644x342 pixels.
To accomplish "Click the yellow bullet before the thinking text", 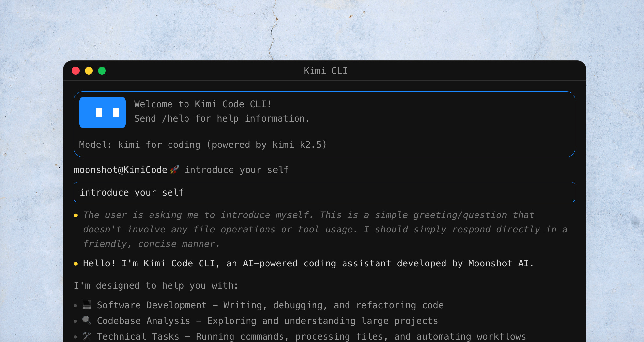I will [76, 215].
